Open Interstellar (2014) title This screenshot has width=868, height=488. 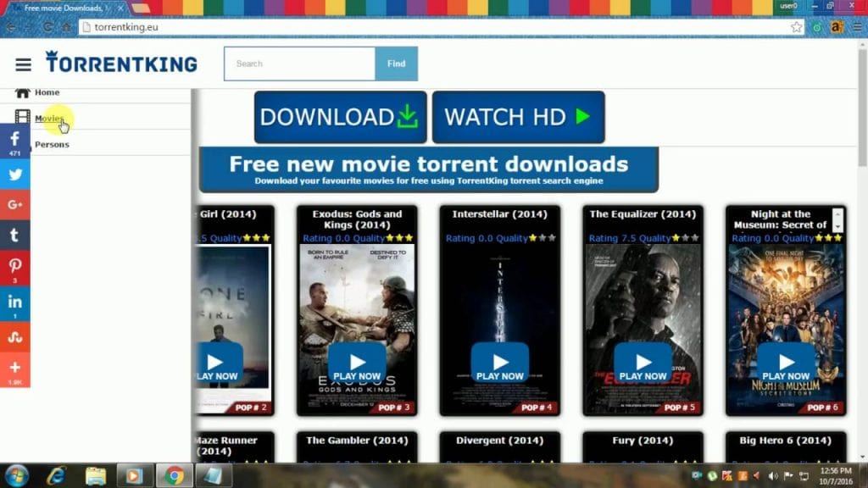pos(500,214)
